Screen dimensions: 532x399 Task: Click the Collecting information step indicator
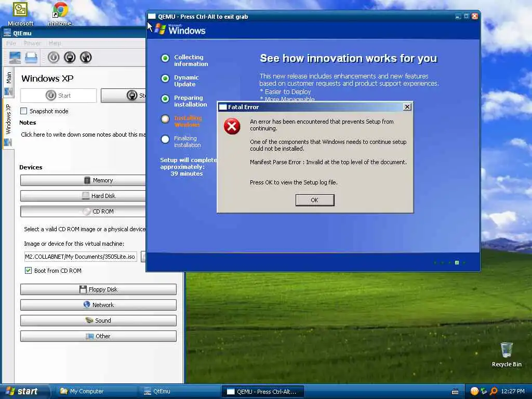tap(165, 58)
